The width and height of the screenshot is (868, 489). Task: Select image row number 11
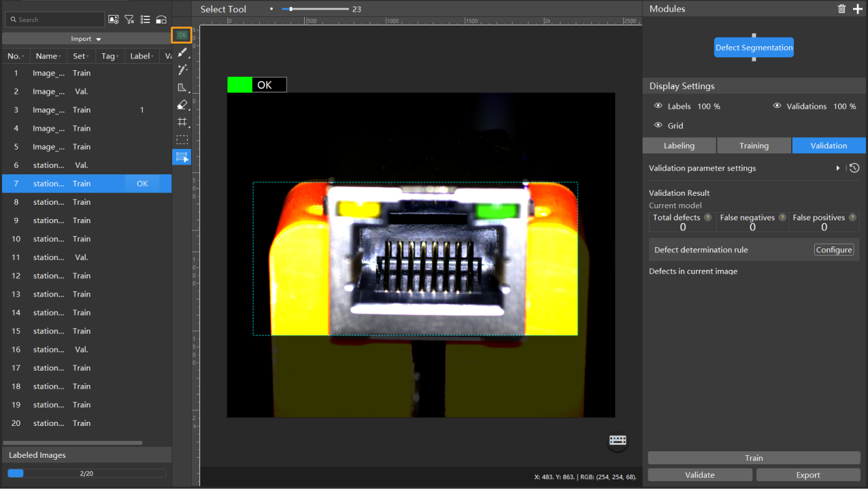pyautogui.click(x=86, y=257)
